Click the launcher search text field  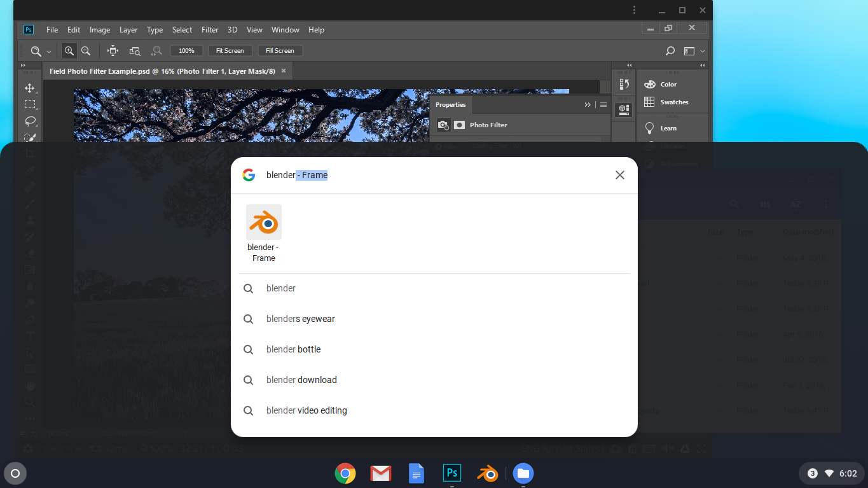point(432,175)
